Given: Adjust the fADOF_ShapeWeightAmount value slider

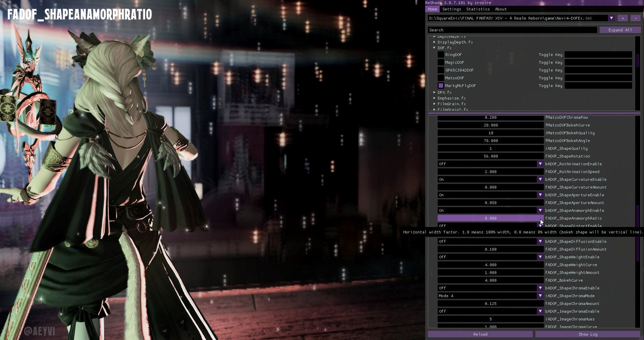Looking at the screenshot, I should click(491, 273).
